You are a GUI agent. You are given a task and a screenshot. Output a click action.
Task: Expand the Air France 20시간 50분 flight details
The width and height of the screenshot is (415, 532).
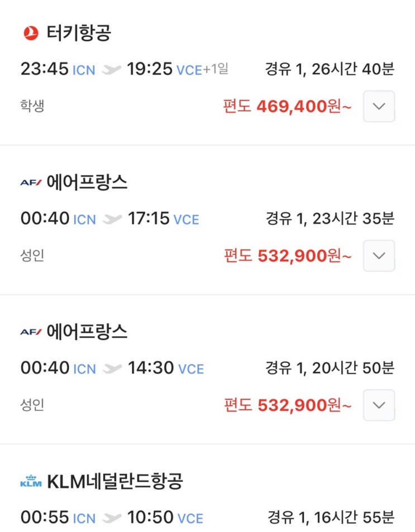379,405
